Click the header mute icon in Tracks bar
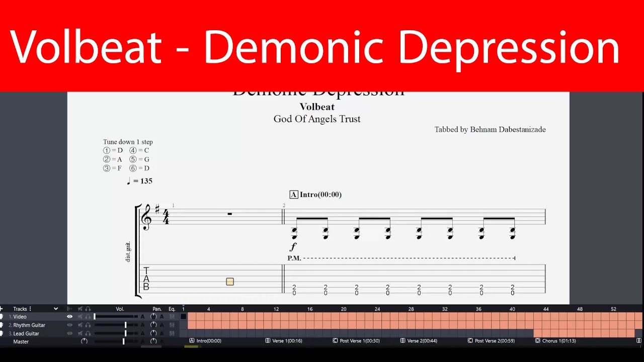This screenshot has width=644, height=362. 80,309
